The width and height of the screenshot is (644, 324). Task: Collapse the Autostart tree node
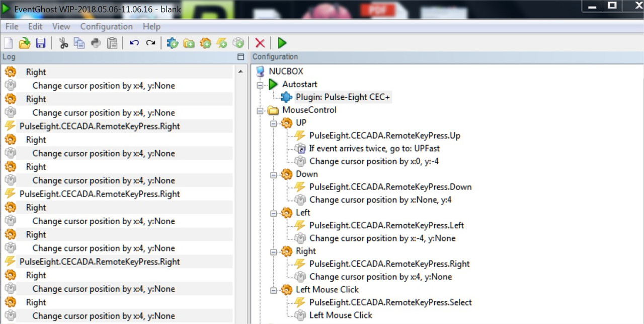260,85
